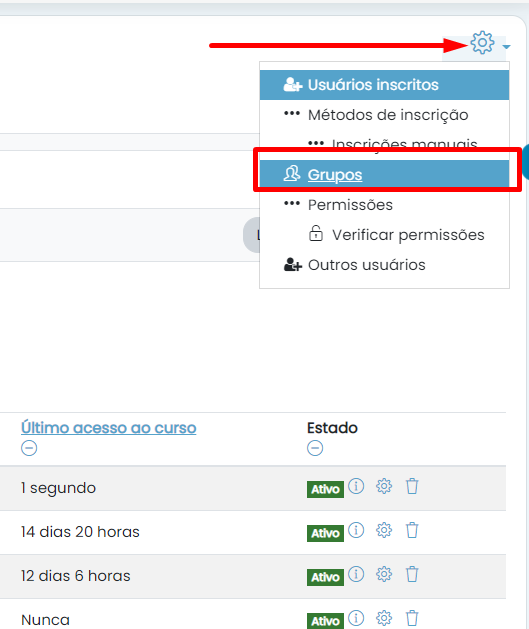The width and height of the screenshot is (529, 629).
Task: Click Ativo badge in 1 segundo row
Action: tap(325, 489)
